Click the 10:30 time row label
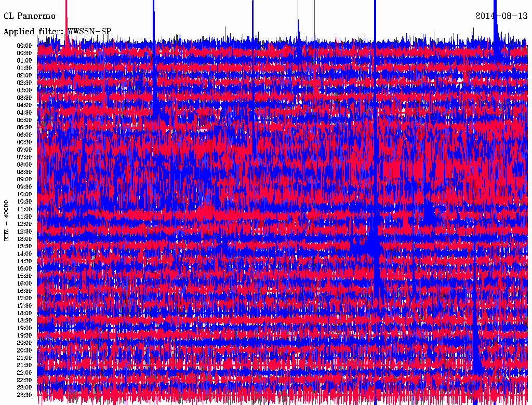The width and height of the screenshot is (532, 405). [x=24, y=202]
